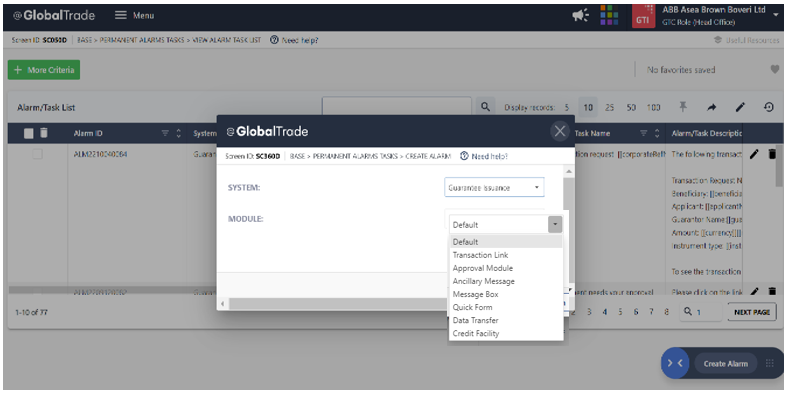Select Approval Module option
The width and height of the screenshot is (787, 398).
505,268
